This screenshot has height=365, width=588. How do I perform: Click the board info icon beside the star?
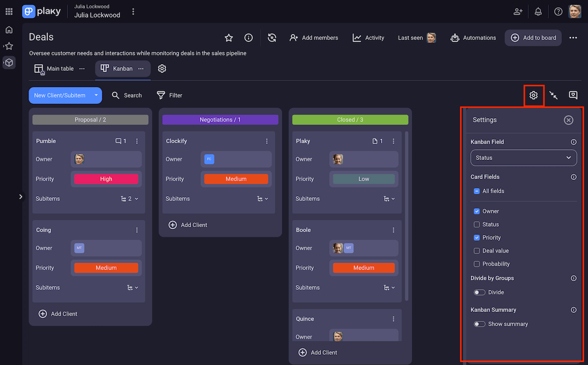tap(248, 37)
